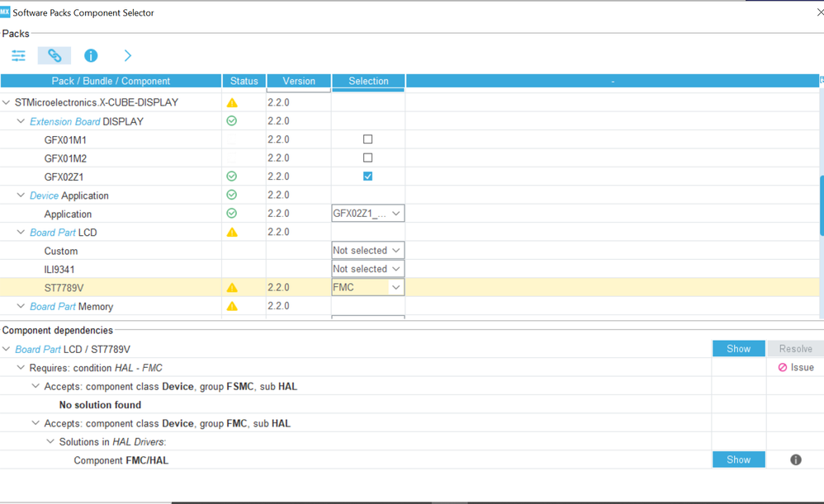Click warning icon on Board Part LCD row
Viewport: 824px width, 504px height.
tap(232, 232)
